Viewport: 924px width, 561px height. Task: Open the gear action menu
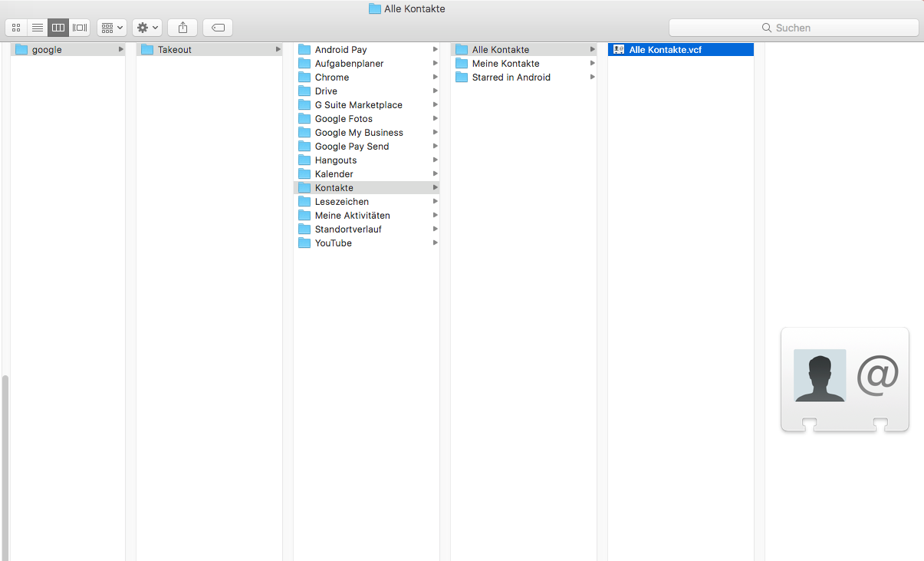(x=147, y=28)
